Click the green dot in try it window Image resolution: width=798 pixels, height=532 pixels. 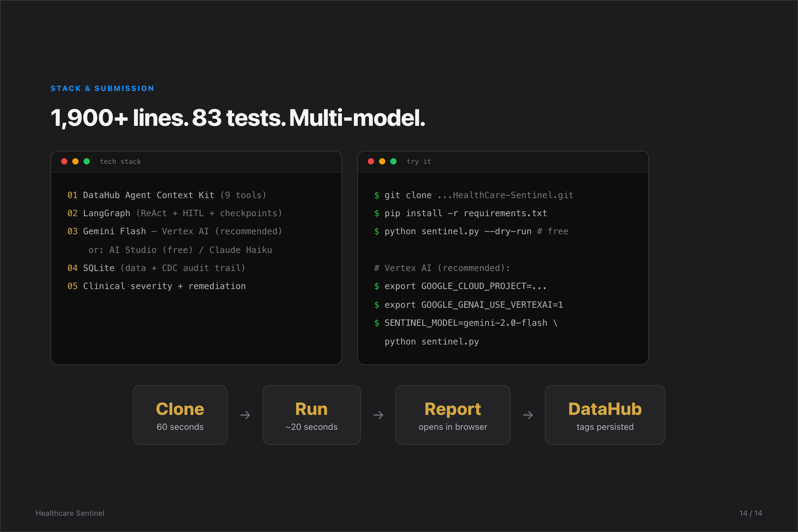point(393,161)
